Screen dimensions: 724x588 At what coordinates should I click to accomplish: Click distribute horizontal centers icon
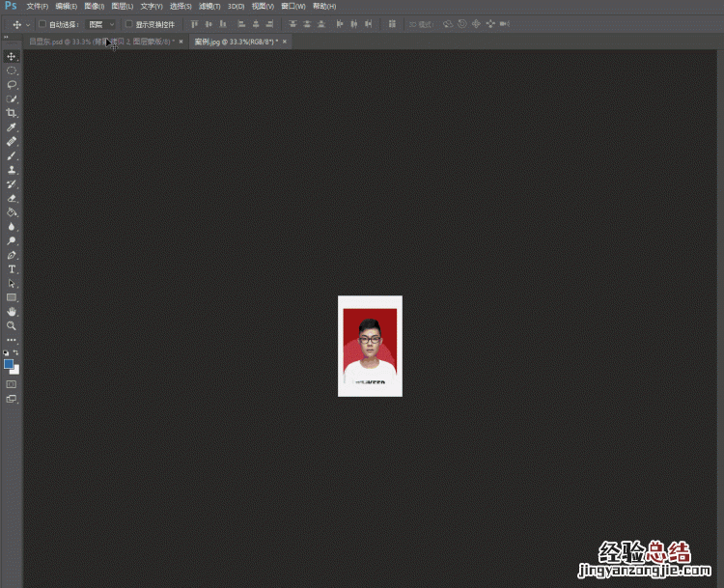click(x=353, y=24)
